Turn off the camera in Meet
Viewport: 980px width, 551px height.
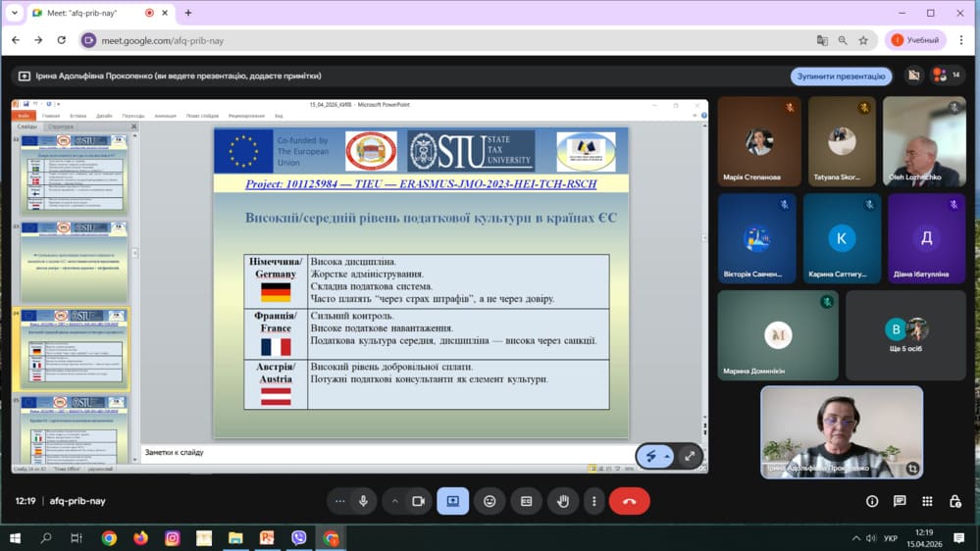[x=418, y=501]
